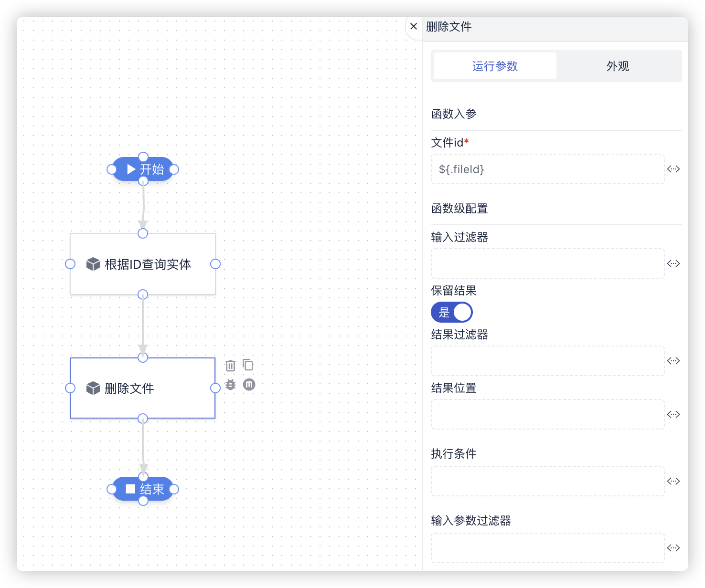This screenshot has width=705, height=588.
Task: Click expression icon next to 输入参数过滤器 field
Action: [x=673, y=548]
